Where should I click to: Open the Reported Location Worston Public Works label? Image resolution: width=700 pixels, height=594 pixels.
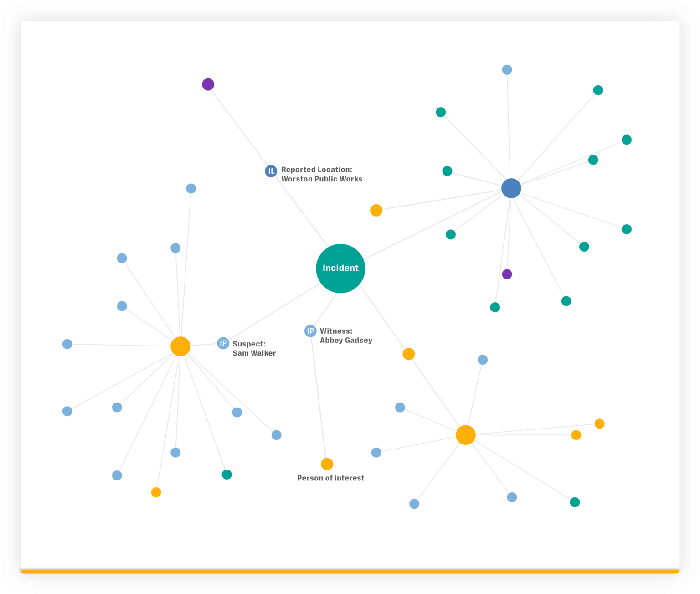pos(321,174)
